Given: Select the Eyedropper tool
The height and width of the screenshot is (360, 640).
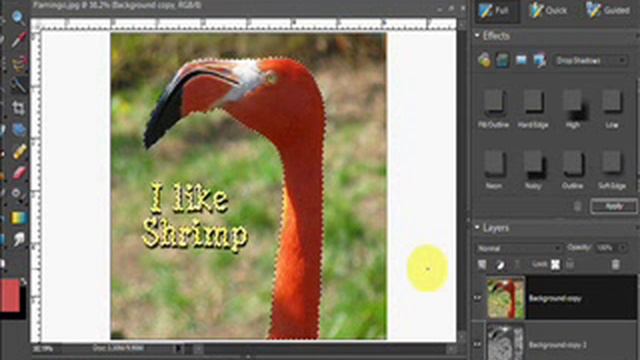Looking at the screenshot, I should tap(18, 40).
